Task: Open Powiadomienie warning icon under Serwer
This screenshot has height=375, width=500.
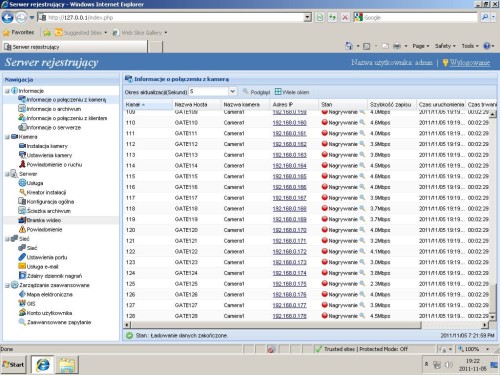Action: [22, 229]
